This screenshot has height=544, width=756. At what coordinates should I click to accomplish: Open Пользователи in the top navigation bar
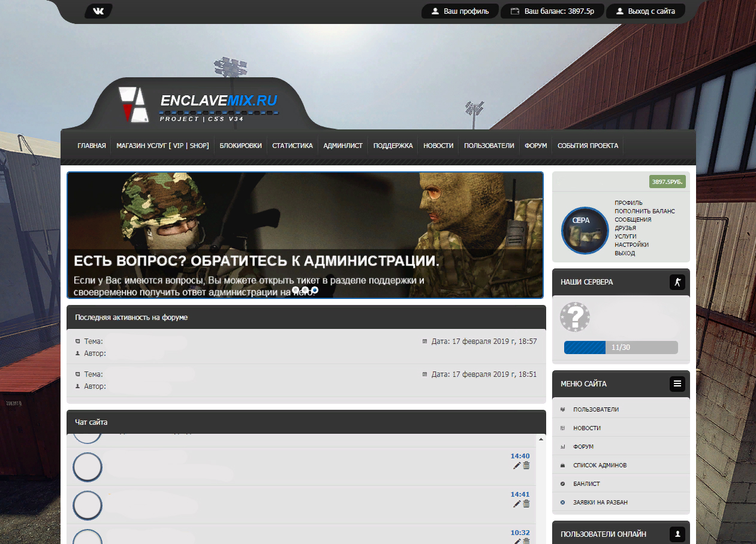coord(489,146)
